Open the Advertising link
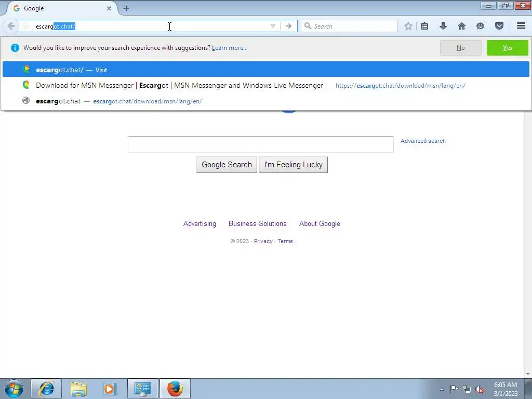Image resolution: width=532 pixels, height=399 pixels. tap(199, 223)
